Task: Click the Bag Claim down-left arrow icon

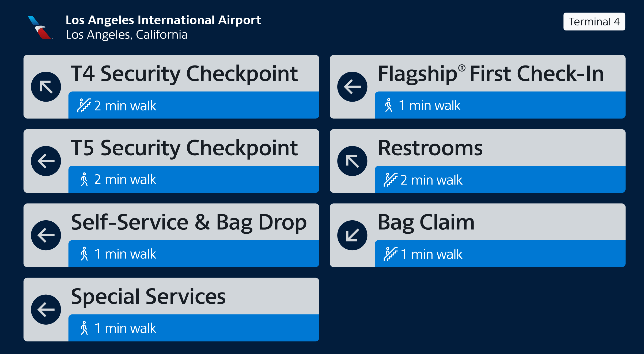Action: (352, 235)
